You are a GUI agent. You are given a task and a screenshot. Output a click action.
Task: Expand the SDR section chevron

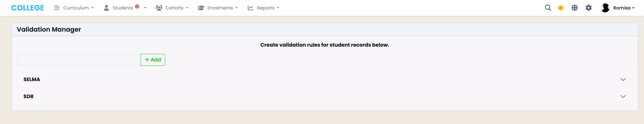pyautogui.click(x=623, y=96)
